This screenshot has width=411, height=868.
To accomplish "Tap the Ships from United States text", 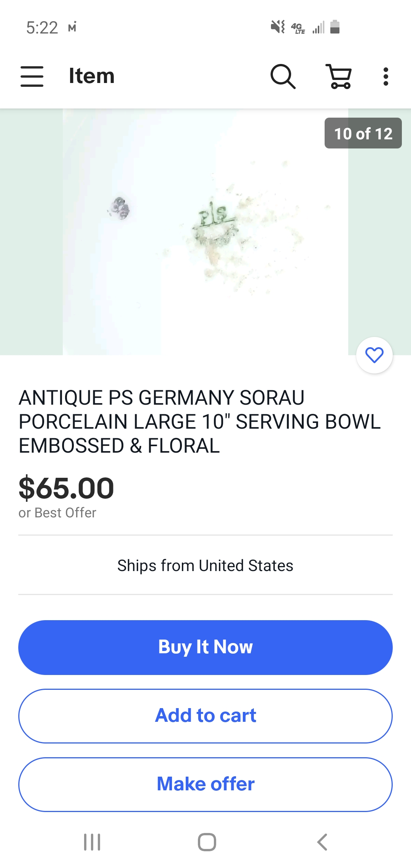I will pos(205,565).
